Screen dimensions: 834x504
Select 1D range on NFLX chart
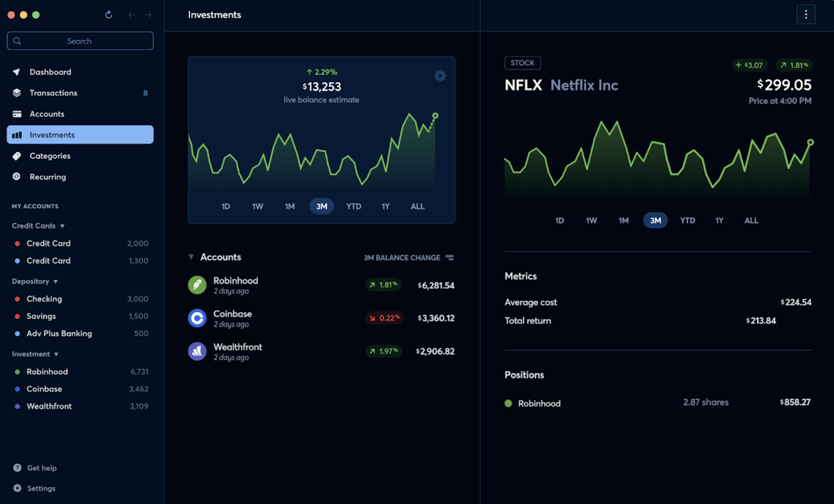tap(559, 220)
